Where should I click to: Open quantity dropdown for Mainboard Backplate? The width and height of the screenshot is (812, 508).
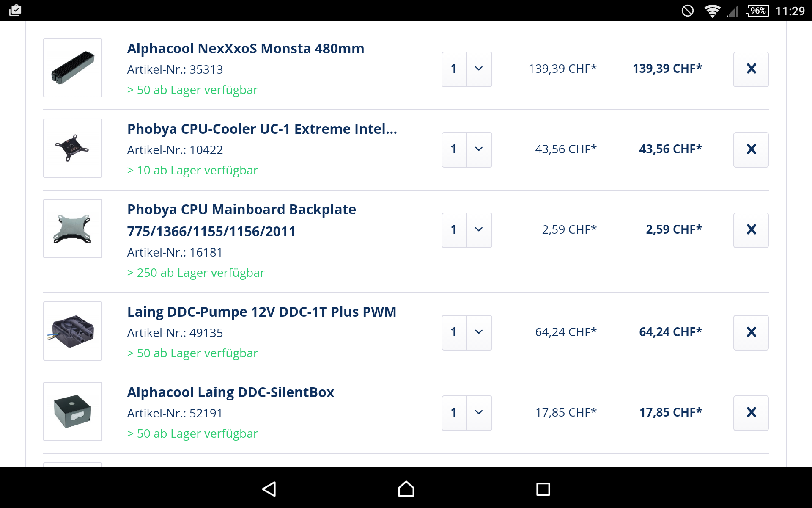coord(478,230)
